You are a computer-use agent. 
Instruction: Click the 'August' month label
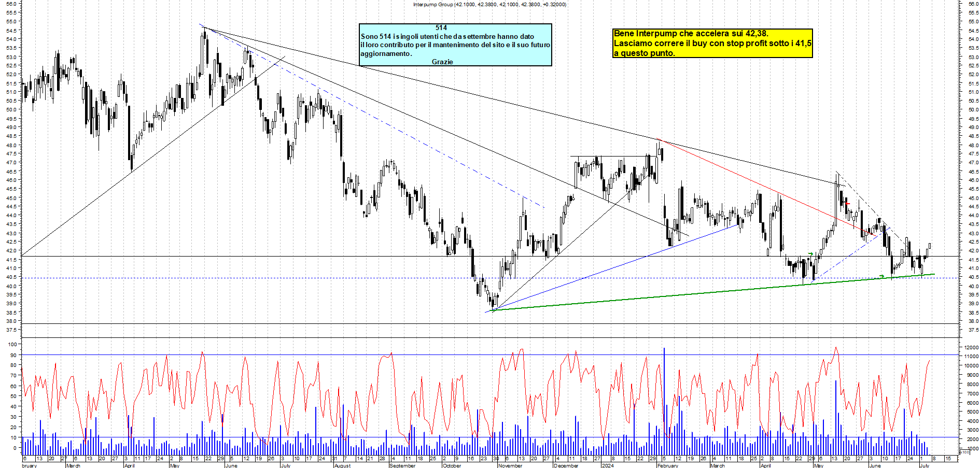click(x=343, y=465)
